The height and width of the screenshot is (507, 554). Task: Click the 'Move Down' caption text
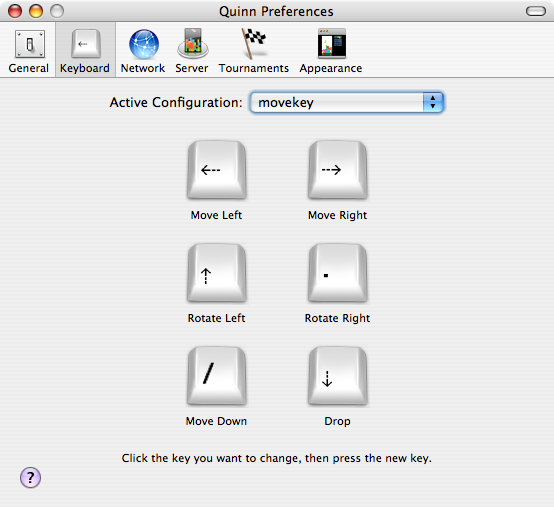click(x=216, y=421)
